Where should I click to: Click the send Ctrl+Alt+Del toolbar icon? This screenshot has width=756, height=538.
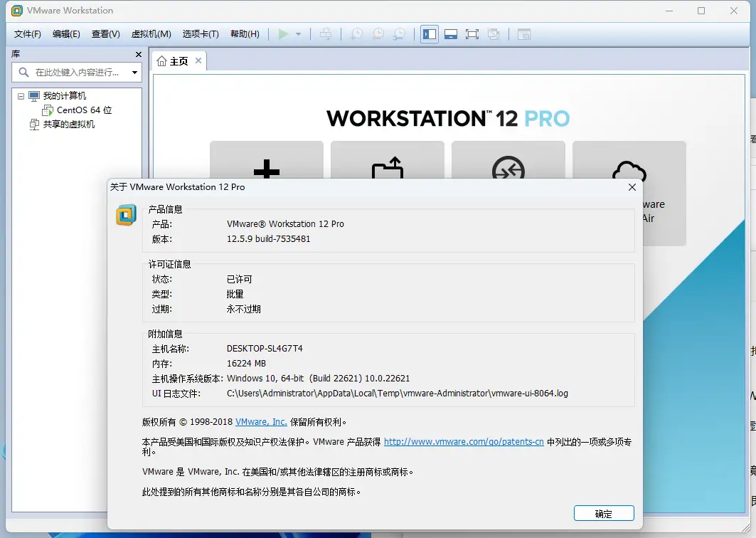pyautogui.click(x=325, y=34)
